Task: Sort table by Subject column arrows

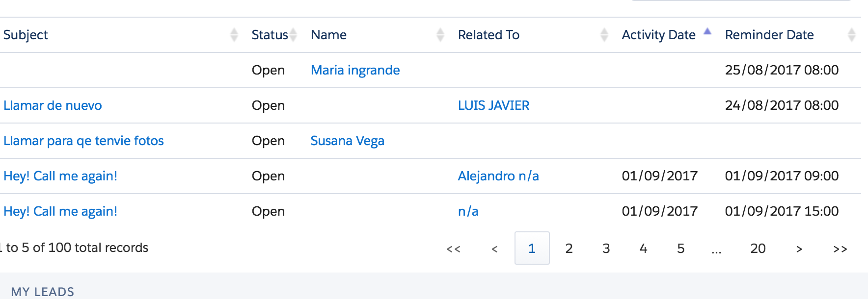Action: 234,35
